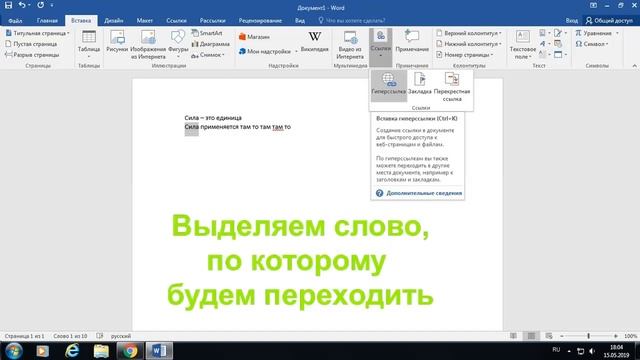The image size is (640, 360).
Task: Customize the Quick Access toolbar dropdown
Action: point(52,5)
